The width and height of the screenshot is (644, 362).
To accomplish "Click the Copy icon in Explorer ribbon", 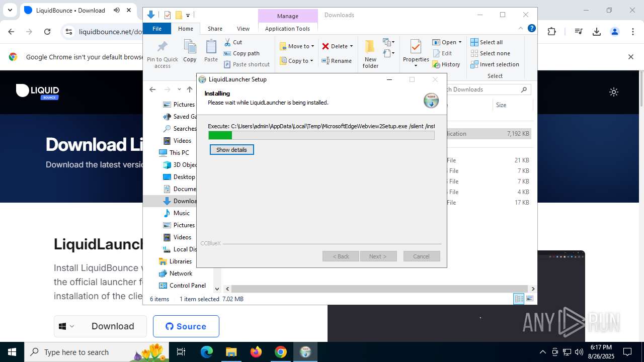I will click(190, 51).
